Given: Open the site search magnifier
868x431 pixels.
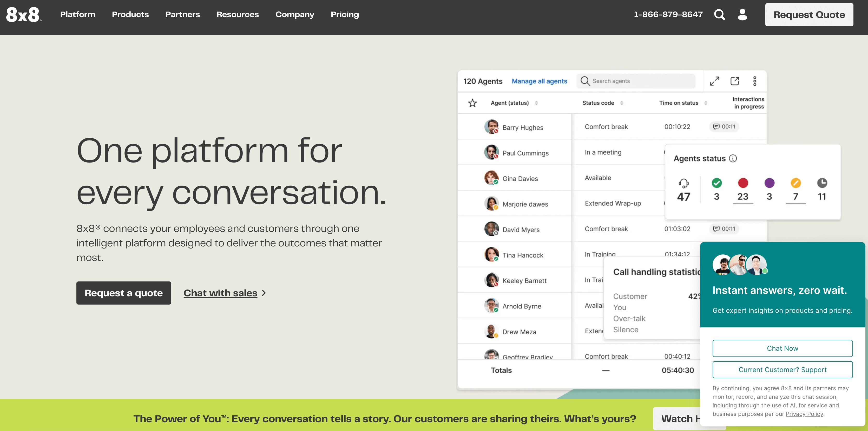Looking at the screenshot, I should [720, 15].
